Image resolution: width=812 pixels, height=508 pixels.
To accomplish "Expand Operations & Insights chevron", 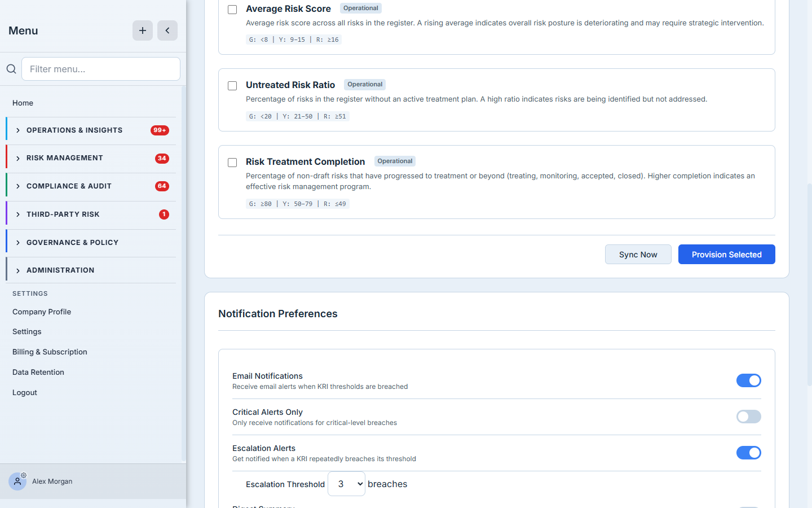I will pos(18,130).
